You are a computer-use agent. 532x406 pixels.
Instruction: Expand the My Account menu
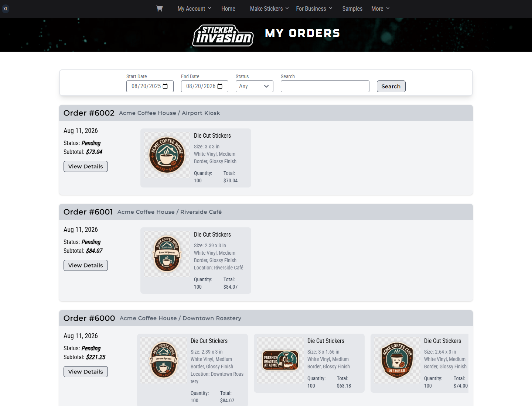[194, 8]
